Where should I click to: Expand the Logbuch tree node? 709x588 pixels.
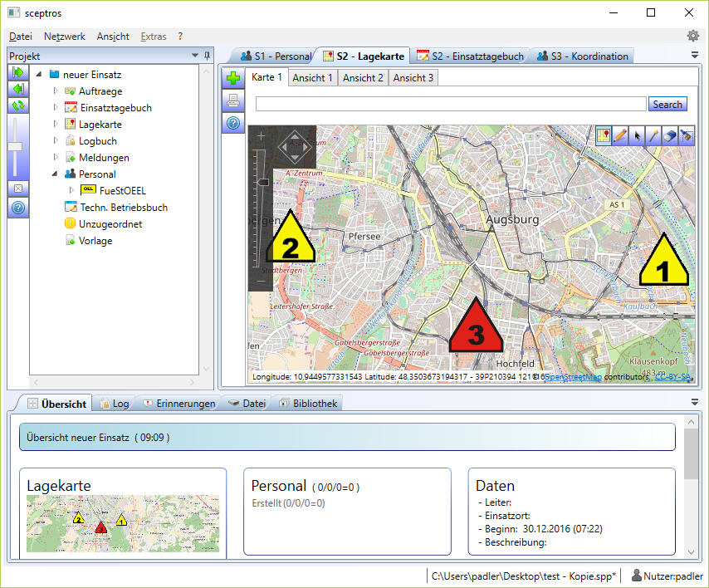[56, 140]
